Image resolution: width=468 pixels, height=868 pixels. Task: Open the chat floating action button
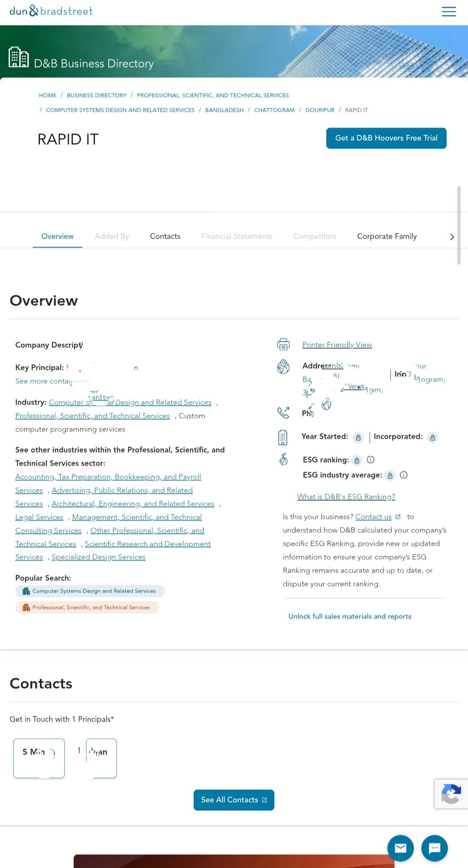click(x=434, y=848)
